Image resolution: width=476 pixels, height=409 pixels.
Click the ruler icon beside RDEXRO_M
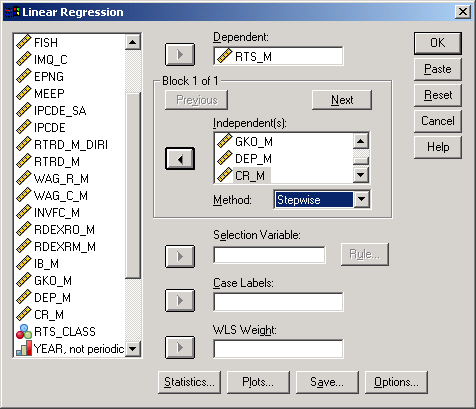pos(24,229)
